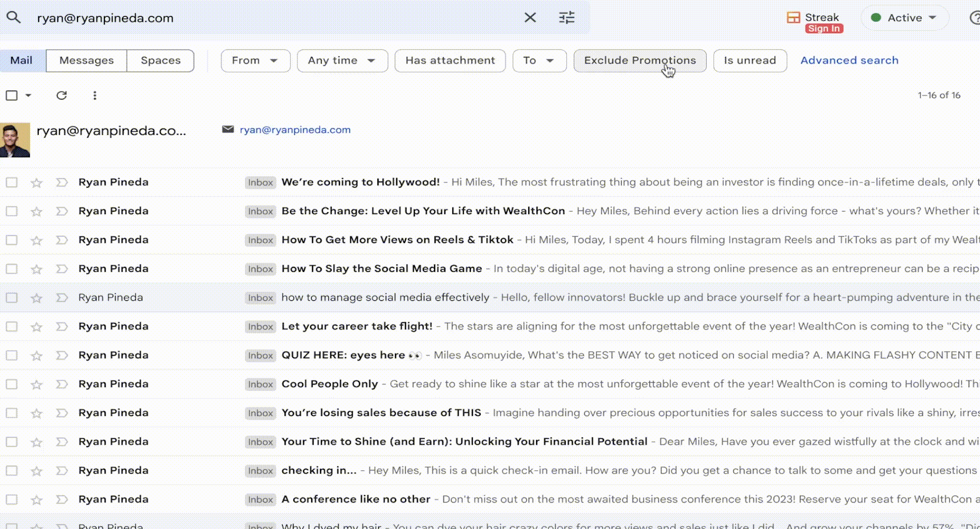The image size is (980, 529).
Task: Click the refresh icon
Action: click(x=61, y=96)
